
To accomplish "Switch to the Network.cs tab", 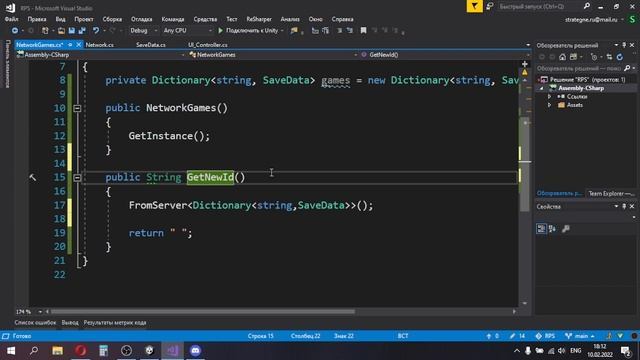I will (x=100, y=45).
